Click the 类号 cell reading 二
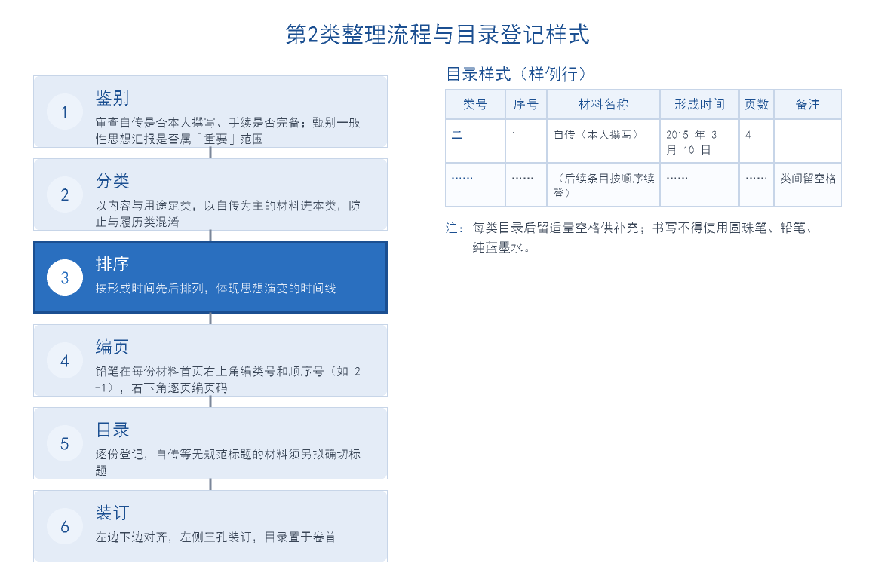 (x=475, y=141)
